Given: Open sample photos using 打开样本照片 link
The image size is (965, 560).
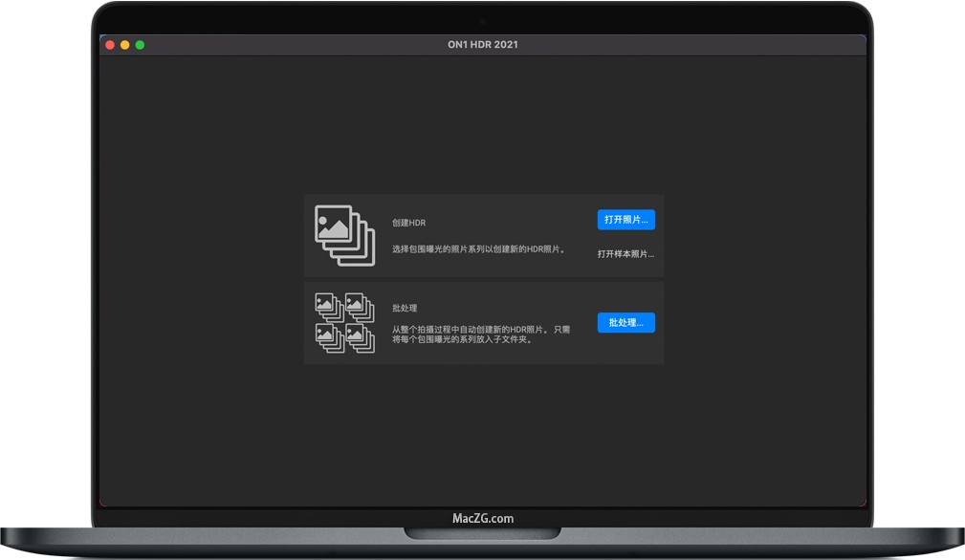Looking at the screenshot, I should pyautogui.click(x=625, y=253).
